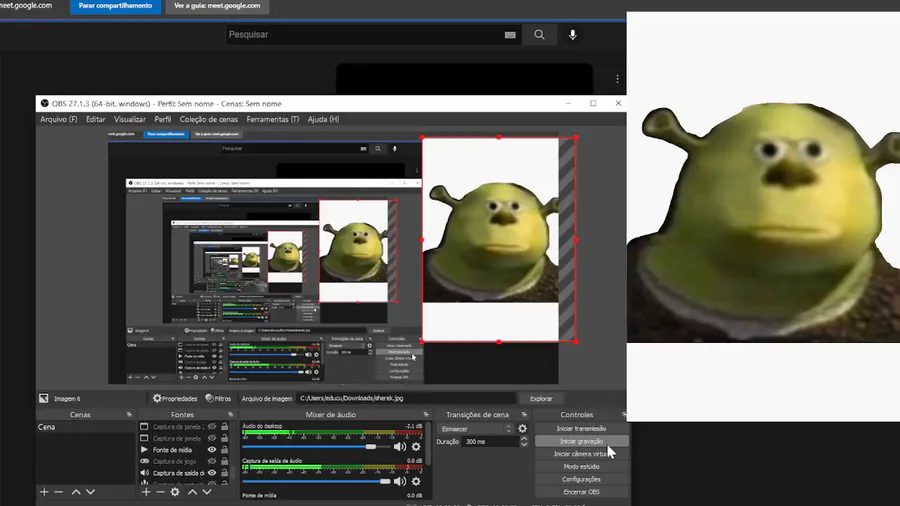Mute the Captura de saída de áudio channel
Viewport: 900px width, 506px height.
coord(399,481)
